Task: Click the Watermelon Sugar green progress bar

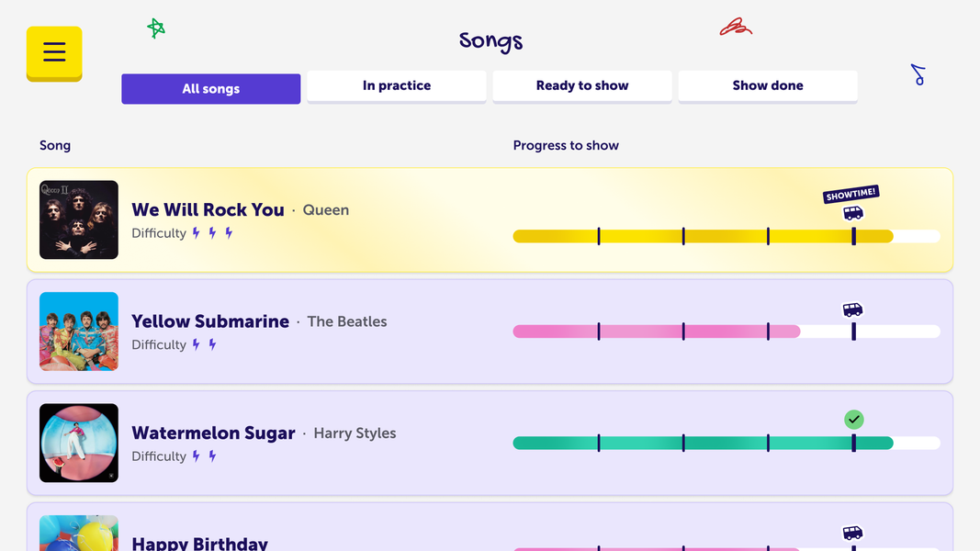Action: point(703,444)
